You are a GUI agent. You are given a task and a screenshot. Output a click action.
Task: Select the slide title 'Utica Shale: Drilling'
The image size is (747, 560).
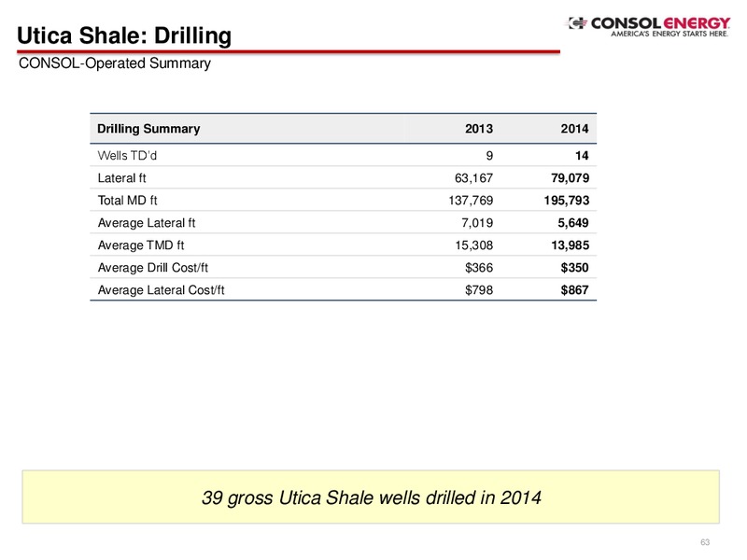(124, 35)
